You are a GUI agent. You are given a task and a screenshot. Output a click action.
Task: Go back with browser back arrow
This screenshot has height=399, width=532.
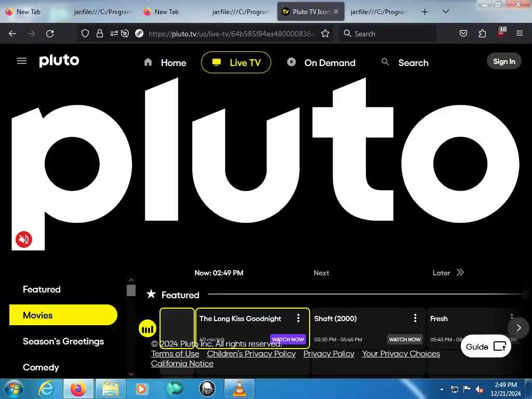(x=12, y=34)
